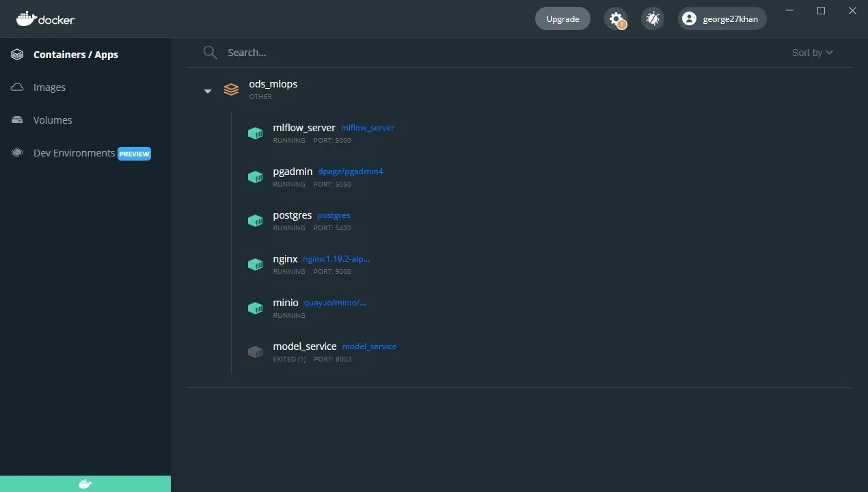Open the model_service image link
This screenshot has height=492, width=868.
[369, 346]
